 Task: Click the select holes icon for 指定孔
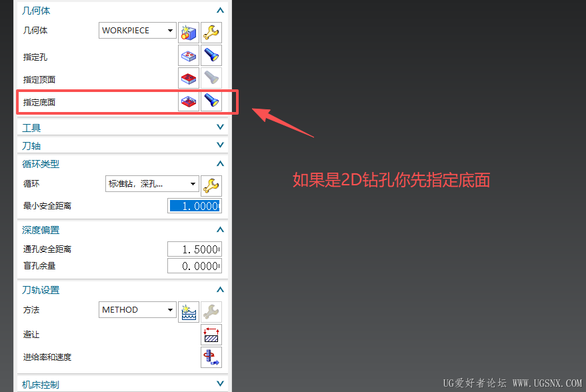pyautogui.click(x=189, y=56)
